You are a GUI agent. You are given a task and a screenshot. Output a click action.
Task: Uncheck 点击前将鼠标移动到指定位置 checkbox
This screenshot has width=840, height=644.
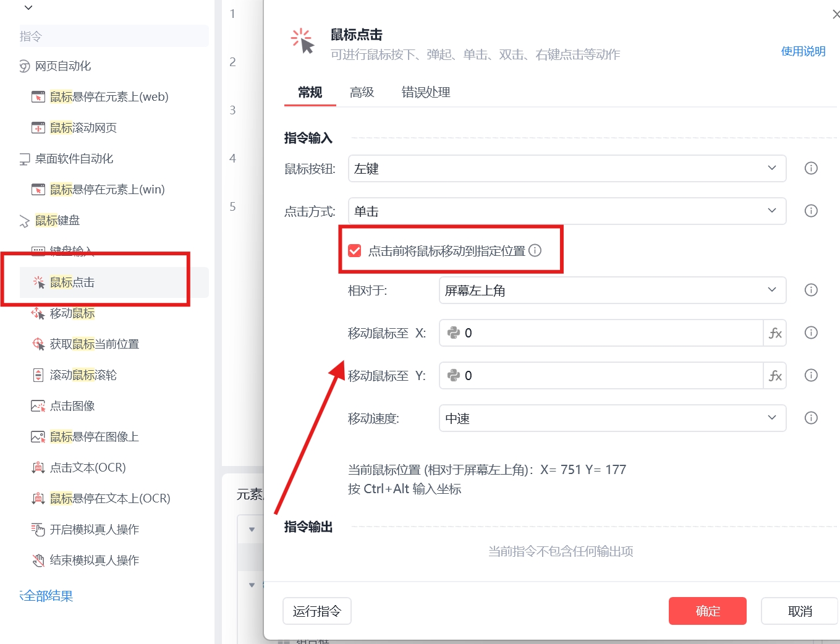pos(355,250)
